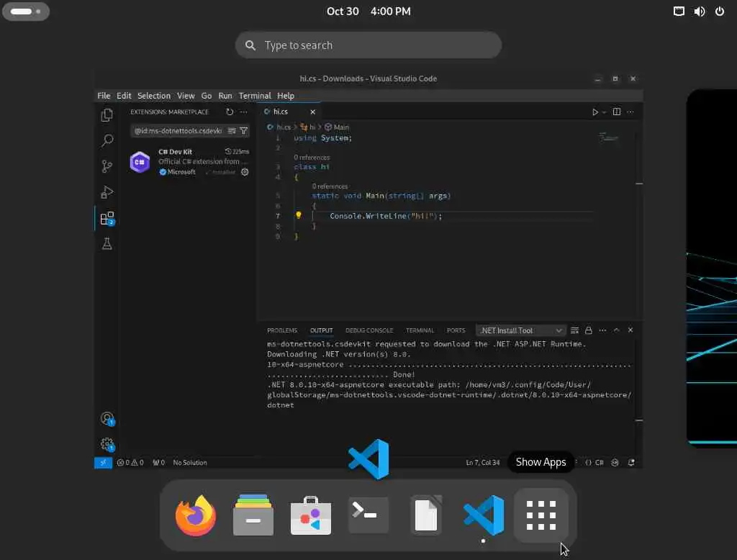This screenshot has height=560, width=737.
Task: Open the Testing flask icon
Action: point(107,243)
